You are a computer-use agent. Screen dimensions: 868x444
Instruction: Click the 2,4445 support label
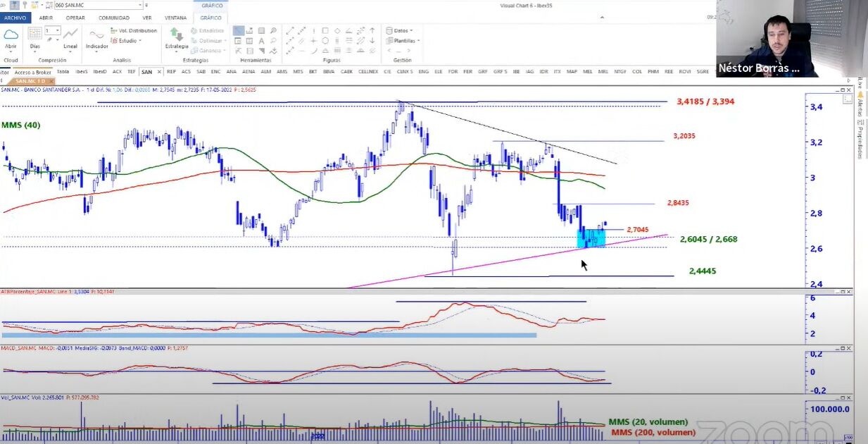703,271
